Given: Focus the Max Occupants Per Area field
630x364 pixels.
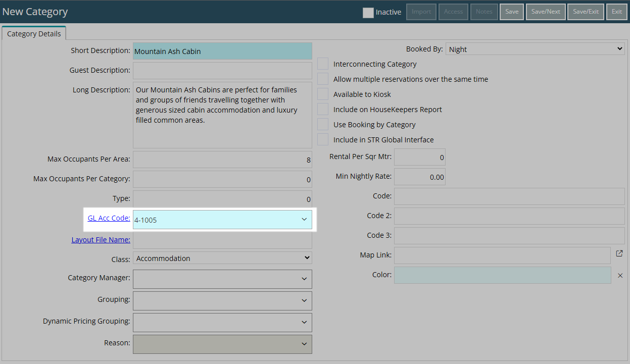Looking at the screenshot, I should [x=222, y=160].
